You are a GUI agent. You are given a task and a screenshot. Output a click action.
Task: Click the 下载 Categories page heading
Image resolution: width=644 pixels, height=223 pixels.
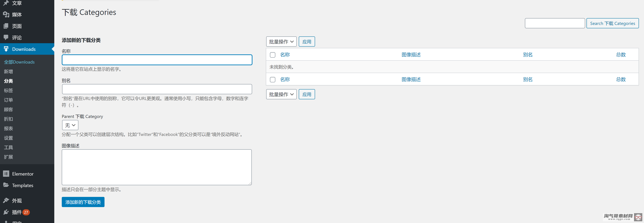[89, 12]
